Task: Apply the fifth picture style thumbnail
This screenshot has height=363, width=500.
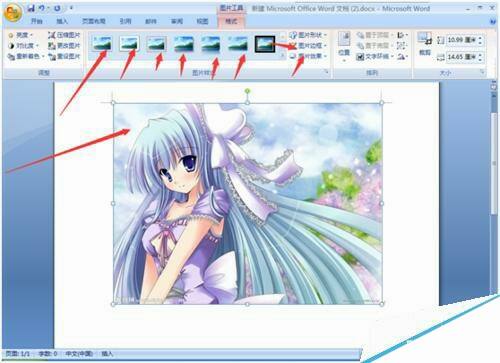Action: (211, 44)
